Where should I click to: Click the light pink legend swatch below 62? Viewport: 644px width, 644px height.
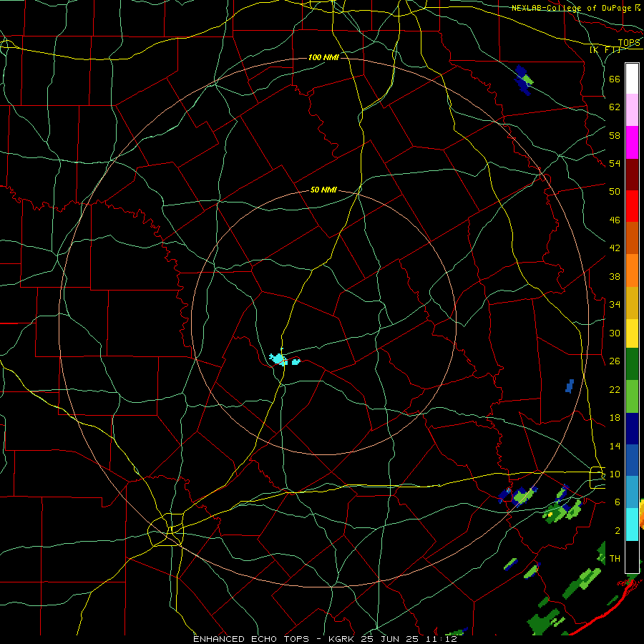[632, 110]
